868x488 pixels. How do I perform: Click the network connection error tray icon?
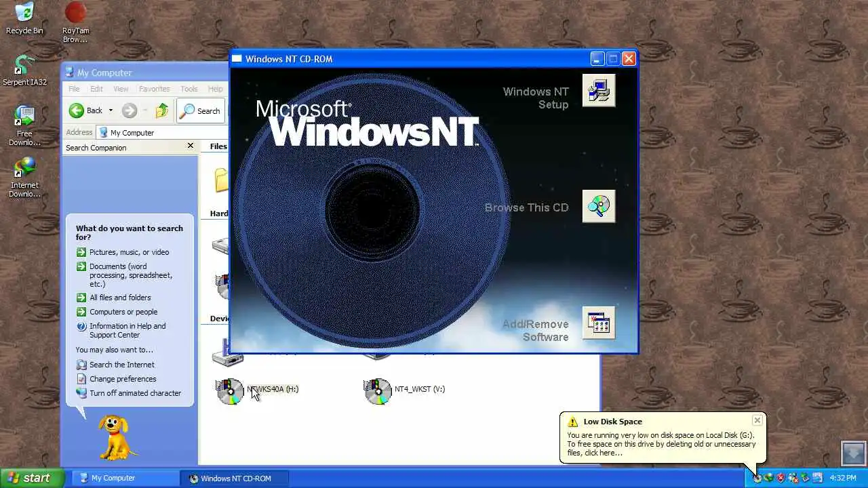[793, 478]
